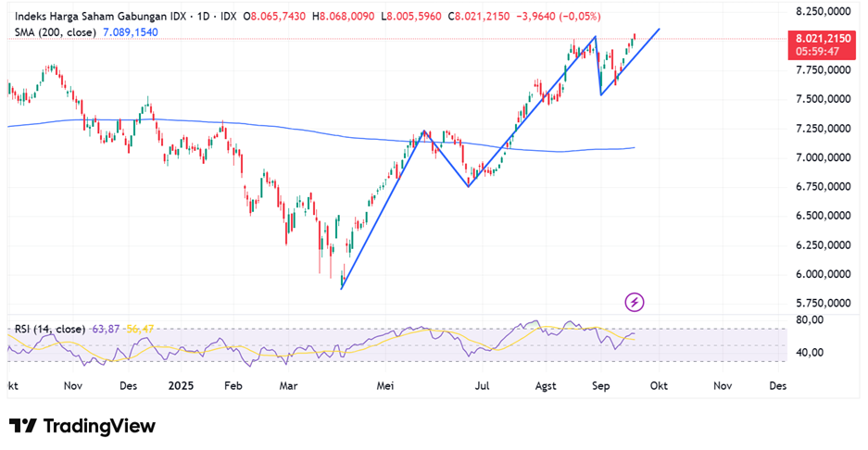This screenshot has height=450, width=868.
Task: Open the TradingView logo link
Action: tap(82, 426)
